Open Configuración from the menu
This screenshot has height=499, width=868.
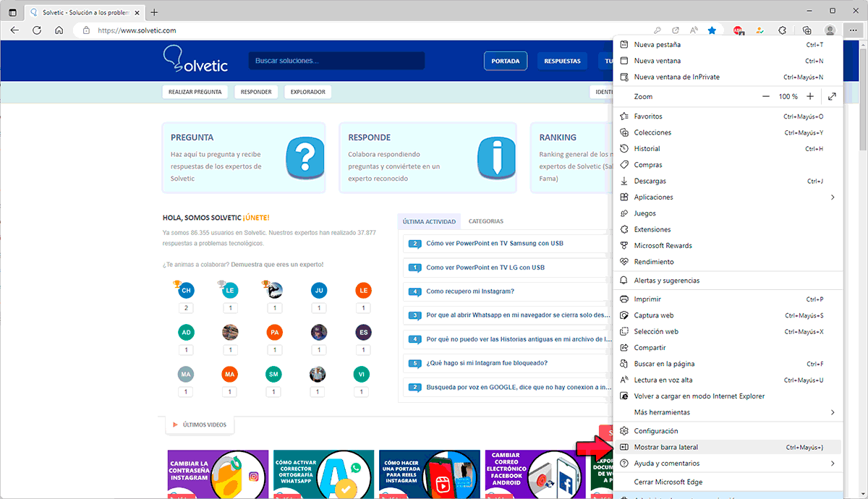click(728, 431)
